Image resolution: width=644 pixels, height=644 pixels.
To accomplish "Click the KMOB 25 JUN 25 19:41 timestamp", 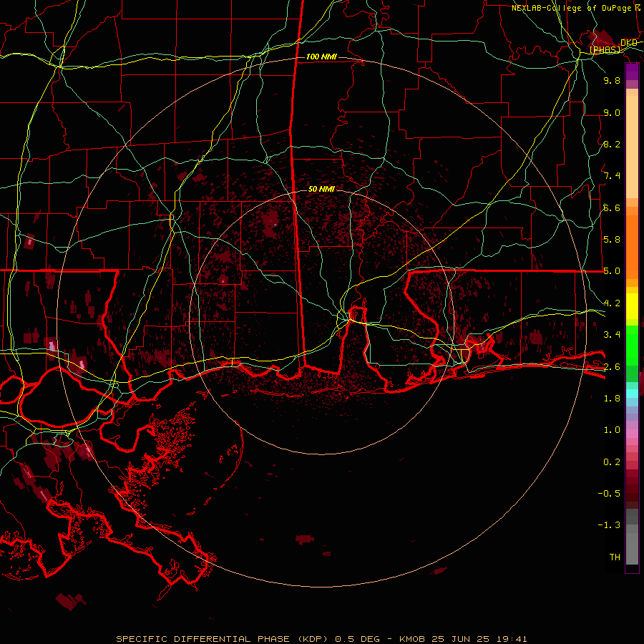I will point(463,639).
